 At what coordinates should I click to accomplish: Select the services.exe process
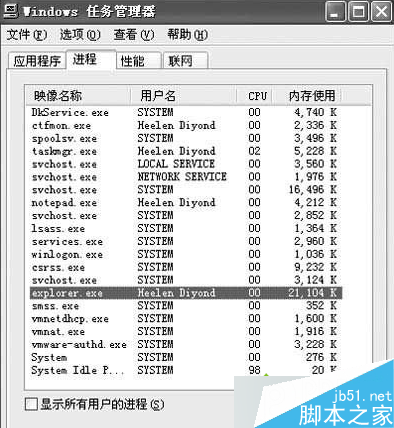click(x=185, y=241)
